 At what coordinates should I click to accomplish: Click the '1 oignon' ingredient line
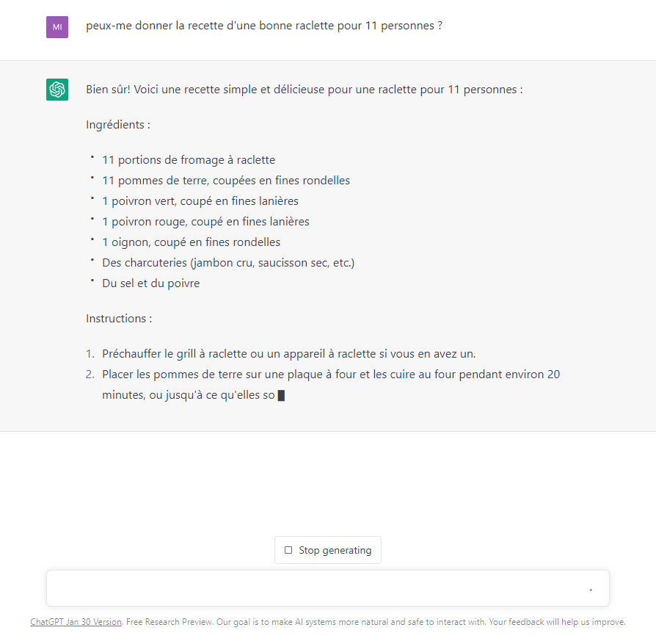(x=191, y=242)
